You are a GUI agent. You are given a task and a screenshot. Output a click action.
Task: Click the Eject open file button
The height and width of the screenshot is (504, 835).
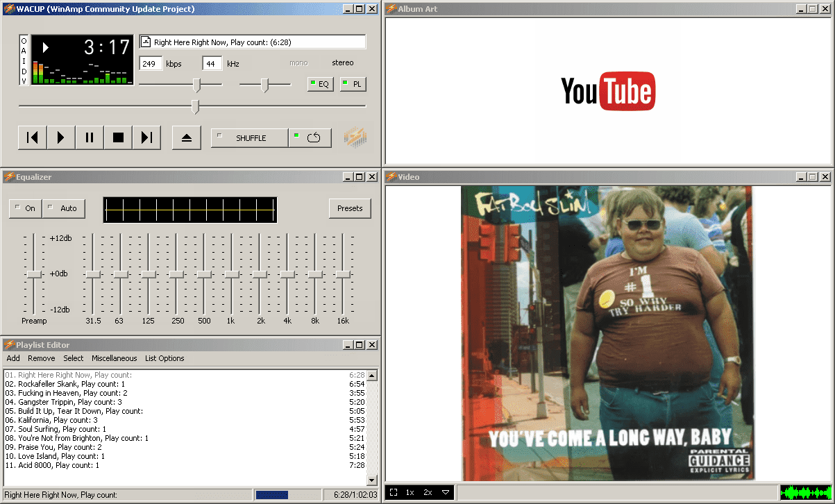point(186,137)
